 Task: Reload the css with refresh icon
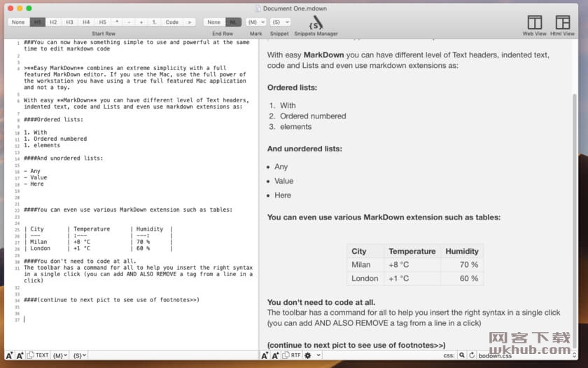coord(472,355)
